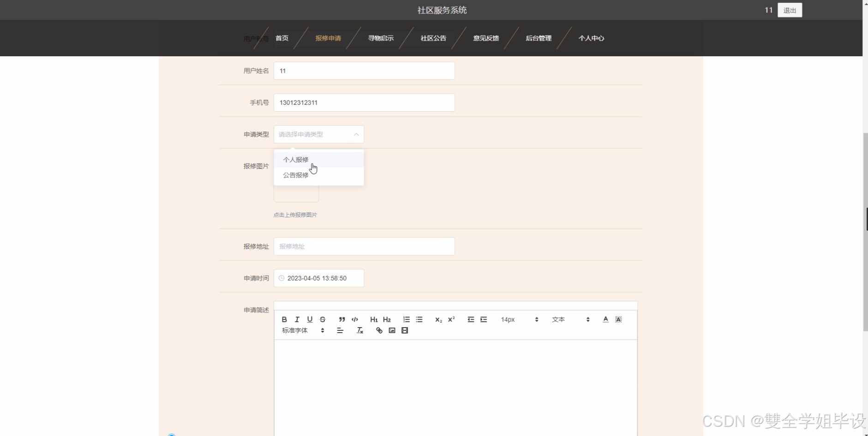868x436 pixels.
Task: Insert an image into the description
Action: [392, 330]
